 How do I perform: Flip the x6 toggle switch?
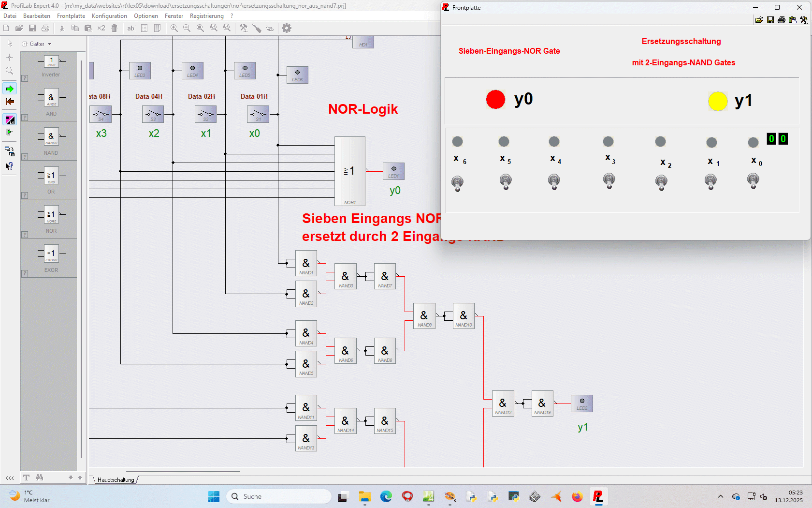[457, 183]
